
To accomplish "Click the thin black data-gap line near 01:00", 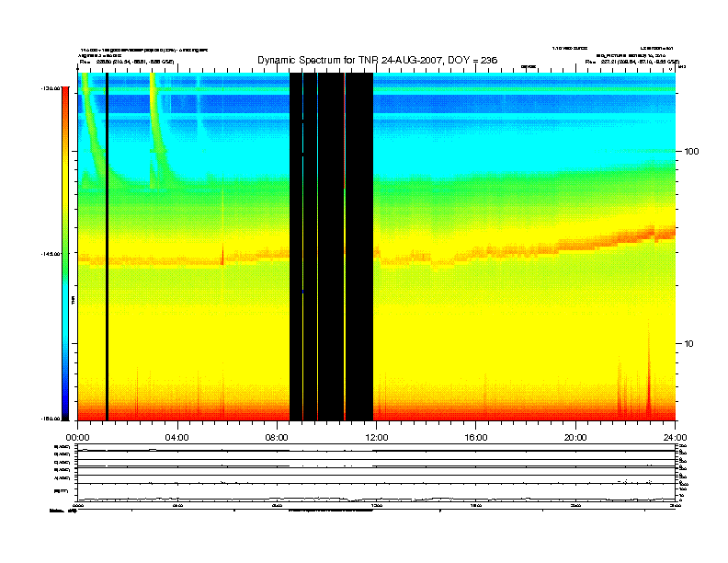I will point(107,247).
